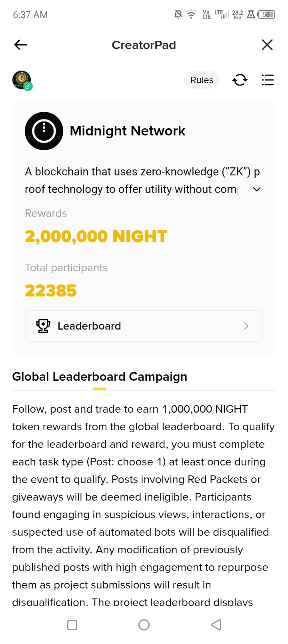Viewport: 288px width, 644px height.
Task: Close CreatorPad with the X icon
Action: 267,45
